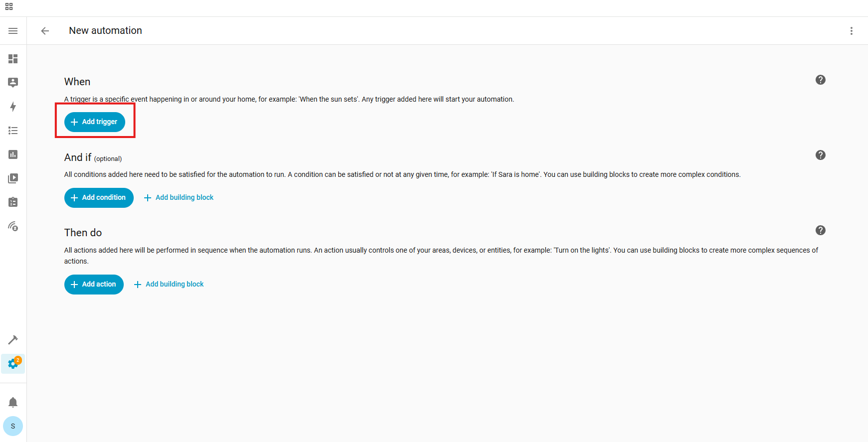Image resolution: width=868 pixels, height=442 pixels.
Task: Add building block under Then do section
Action: (169, 285)
